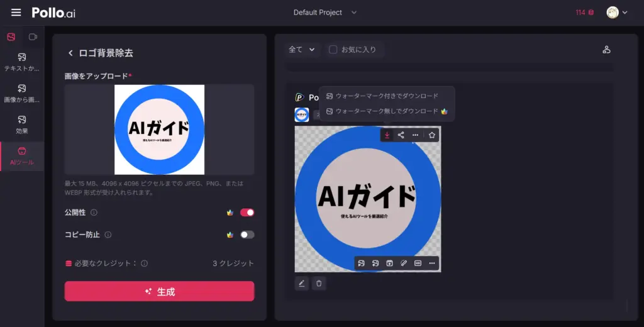Open the hamburger menu
644x327 pixels.
16,13
